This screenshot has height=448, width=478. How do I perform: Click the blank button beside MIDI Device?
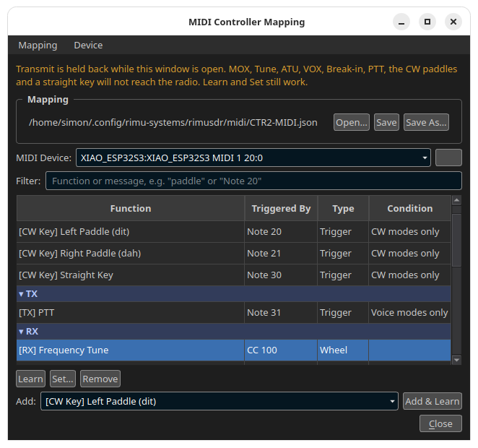click(x=448, y=158)
